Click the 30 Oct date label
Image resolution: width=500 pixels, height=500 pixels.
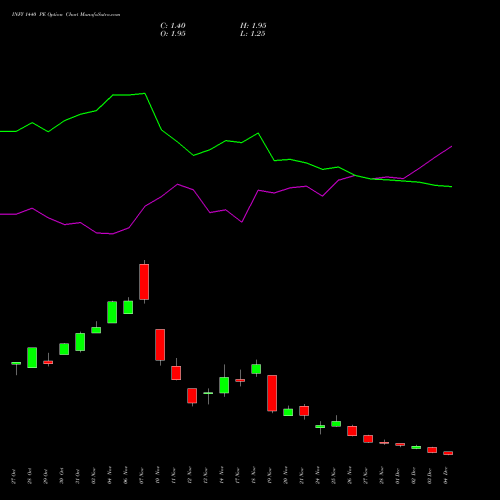(62, 476)
